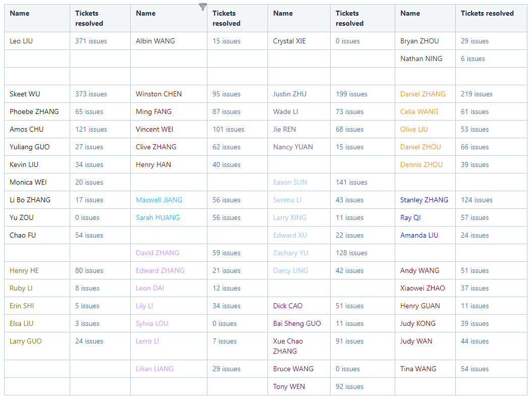
Task: Select the cyan name Maxwell JIANG
Action: (159, 200)
